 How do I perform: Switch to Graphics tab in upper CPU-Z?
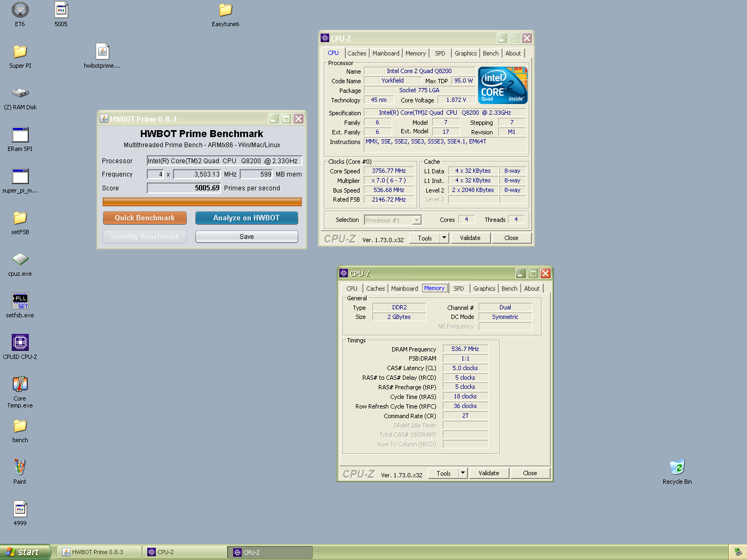click(465, 53)
